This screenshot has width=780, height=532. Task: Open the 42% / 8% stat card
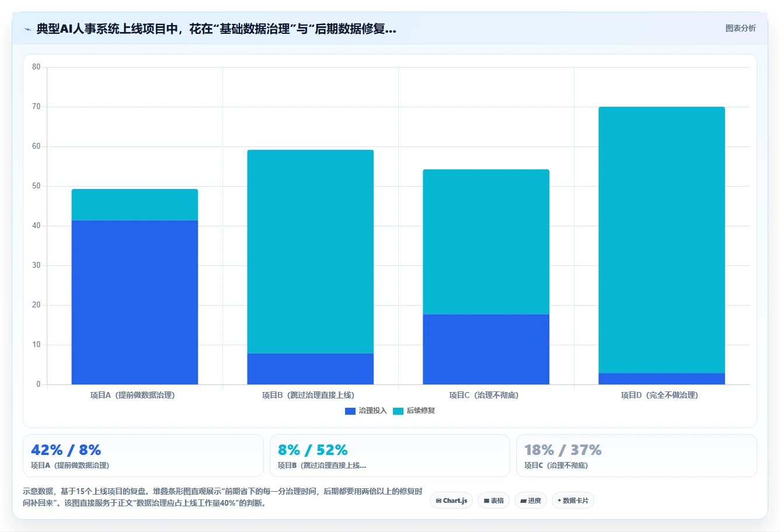[x=143, y=456]
